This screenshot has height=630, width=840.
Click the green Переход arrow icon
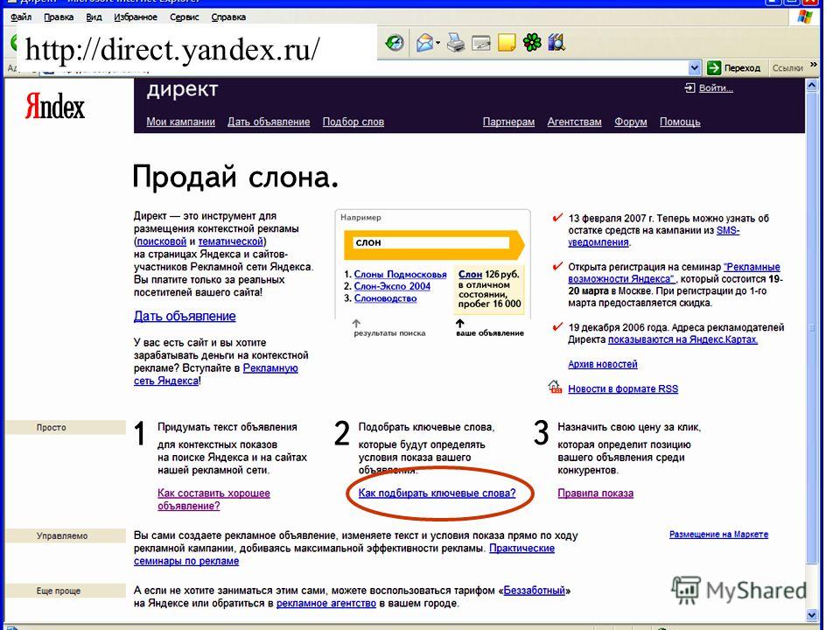(714, 67)
